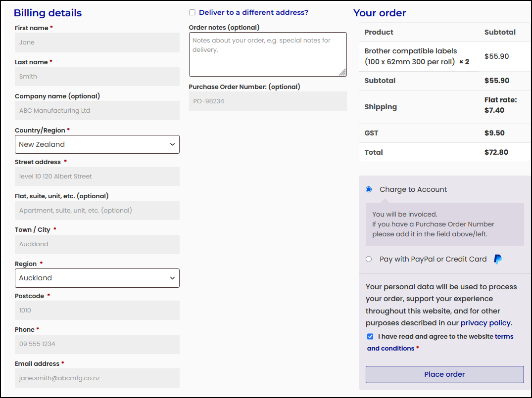Open the privacy policy link

pos(485,323)
